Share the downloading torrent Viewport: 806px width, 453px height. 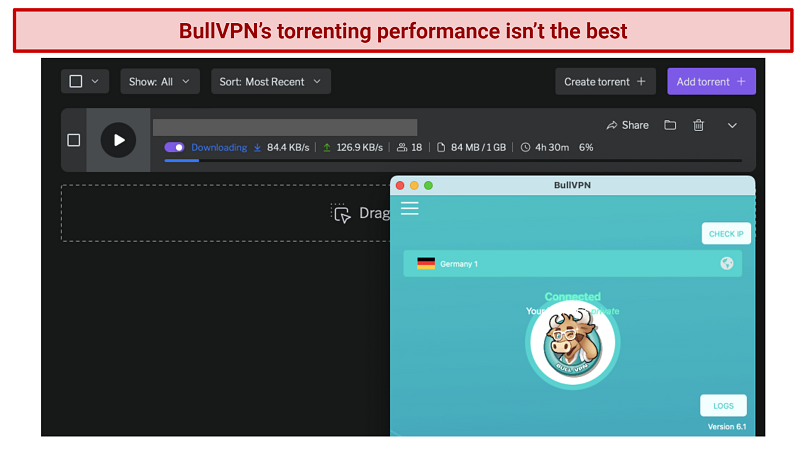click(x=628, y=125)
